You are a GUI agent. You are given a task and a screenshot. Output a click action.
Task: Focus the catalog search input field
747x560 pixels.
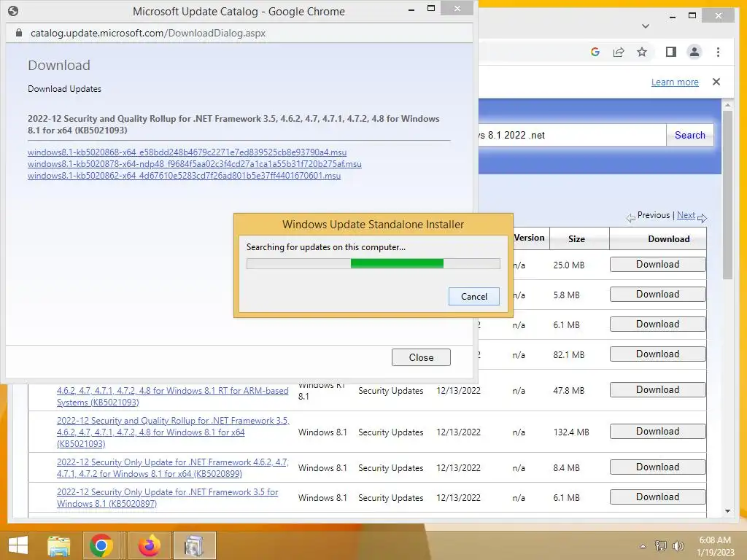(572, 135)
